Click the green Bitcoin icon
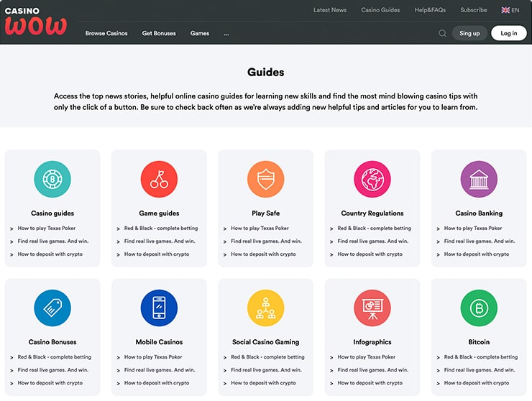This screenshot has width=532, height=401. tap(479, 308)
